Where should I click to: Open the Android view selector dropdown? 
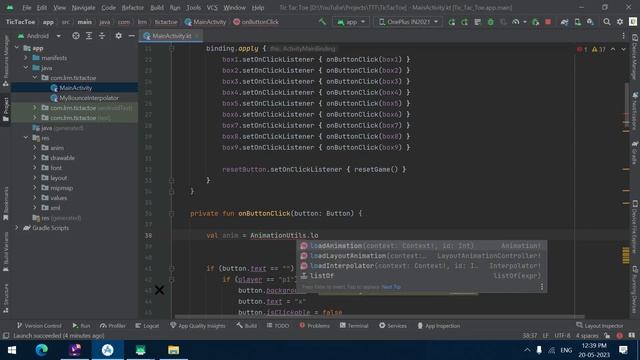pos(39,36)
